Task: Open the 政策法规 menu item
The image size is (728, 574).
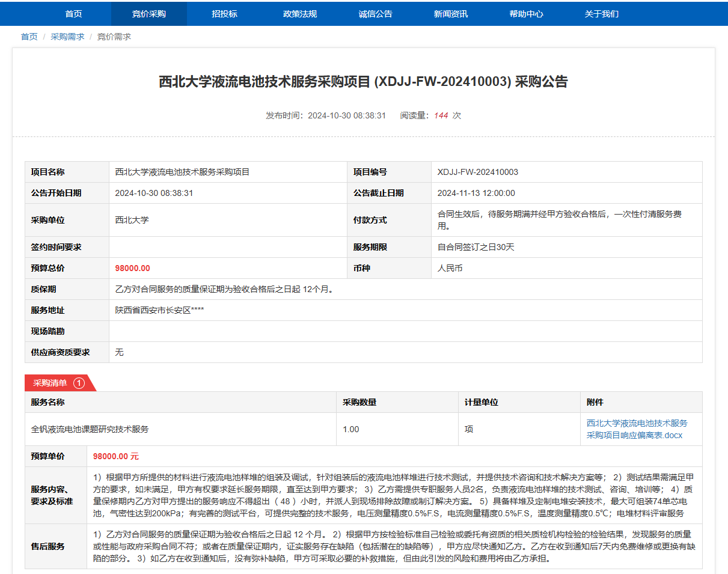Action: pos(299,14)
